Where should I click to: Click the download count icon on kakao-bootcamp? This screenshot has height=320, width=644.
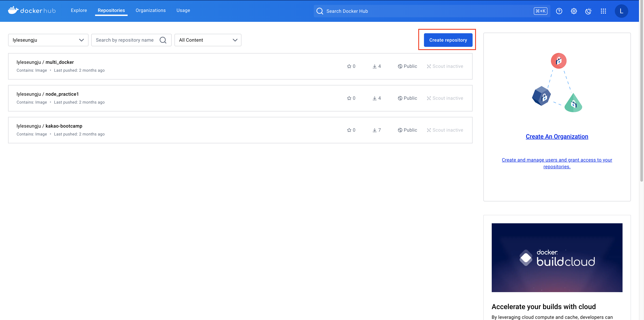(374, 130)
